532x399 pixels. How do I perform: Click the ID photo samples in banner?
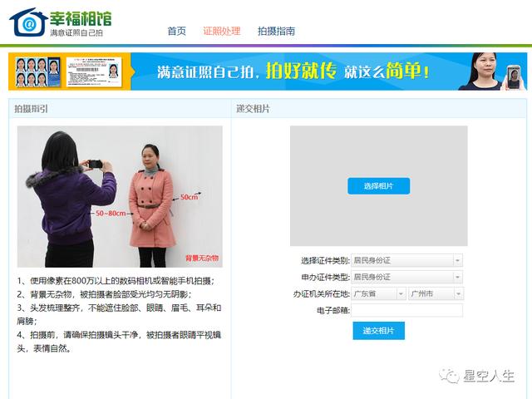click(x=38, y=72)
